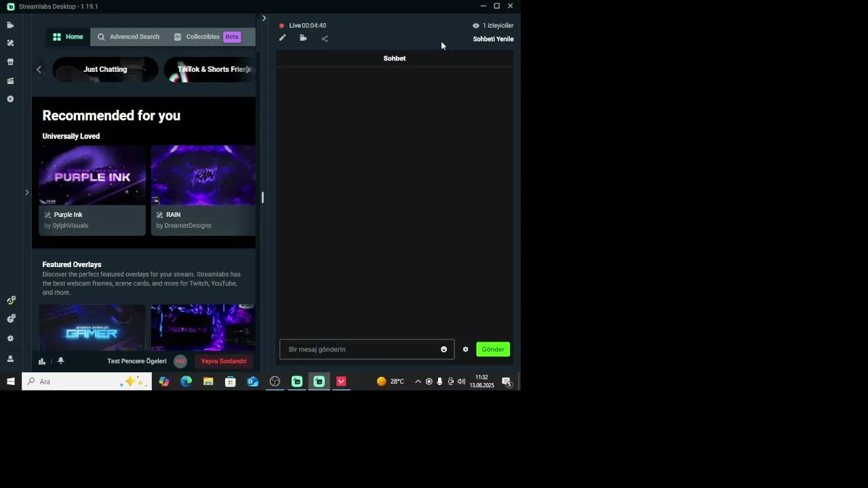Click the REC record button
This screenshot has height=488, width=868.
(180, 361)
